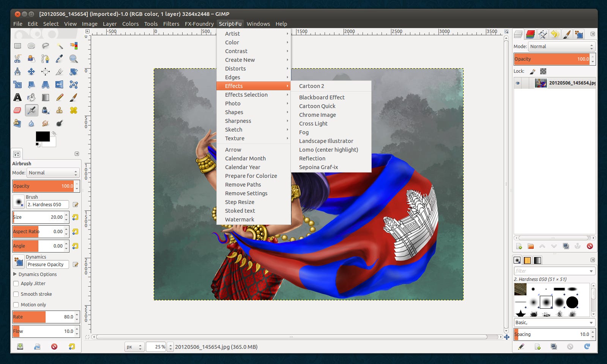The height and width of the screenshot is (364, 607).
Task: Pick the Color Picker eyedropper tool
Action: coord(60,59)
